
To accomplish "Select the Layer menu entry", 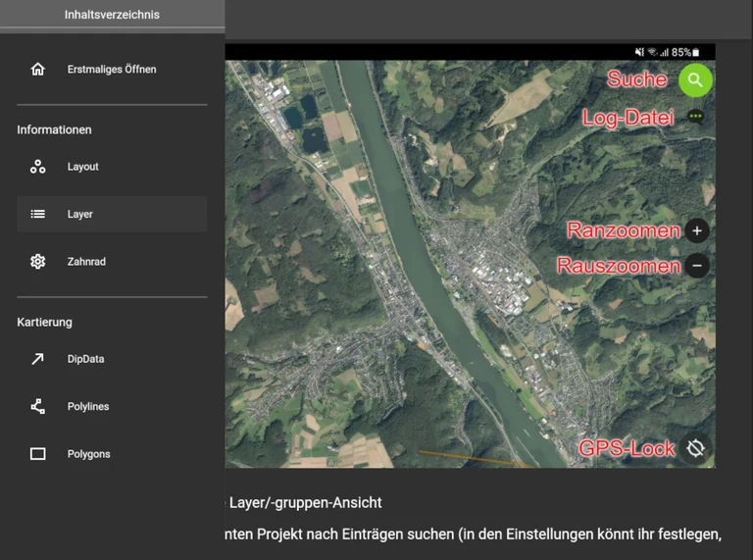I will click(80, 214).
